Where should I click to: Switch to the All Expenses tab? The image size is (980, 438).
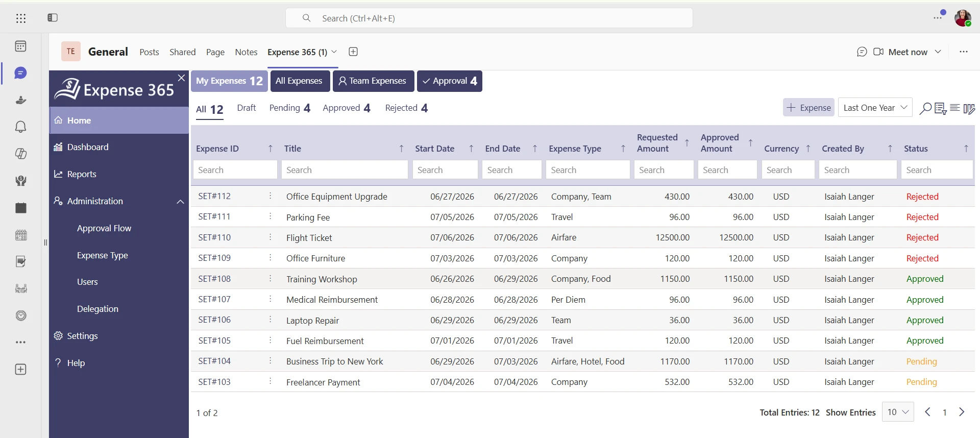(300, 81)
